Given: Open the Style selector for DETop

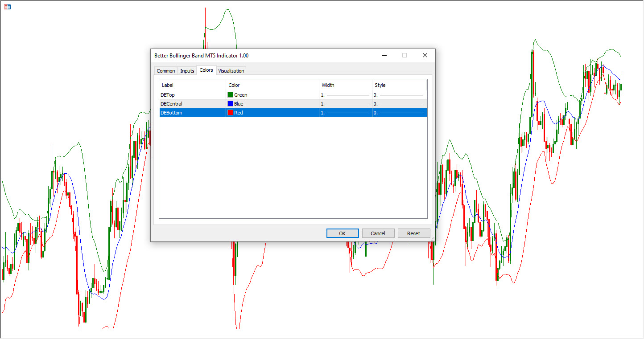Looking at the screenshot, I should pyautogui.click(x=399, y=95).
